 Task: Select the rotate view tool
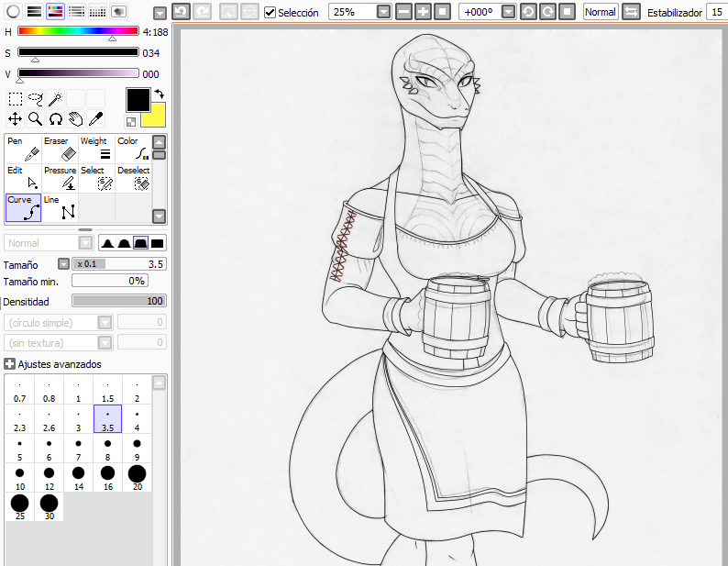click(56, 119)
